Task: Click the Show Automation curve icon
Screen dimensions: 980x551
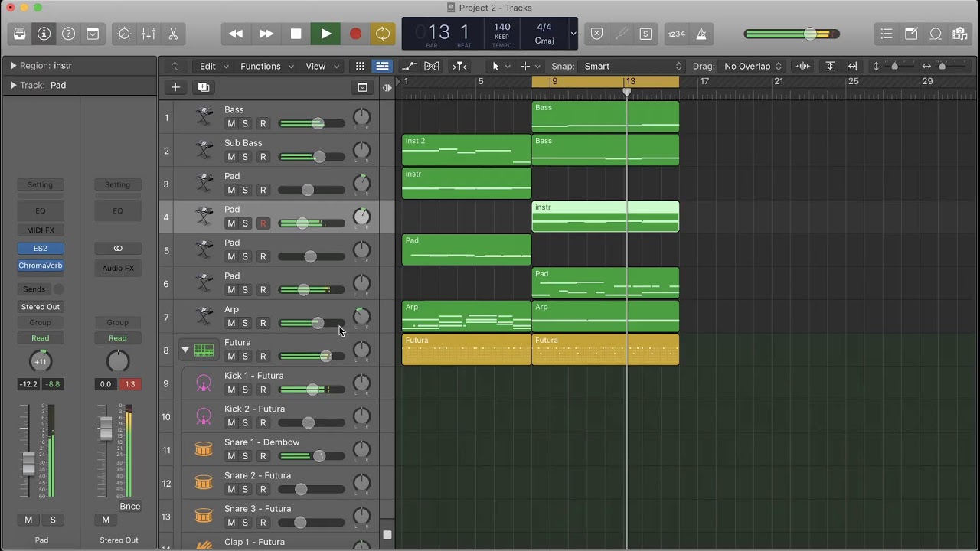Action: coord(410,67)
